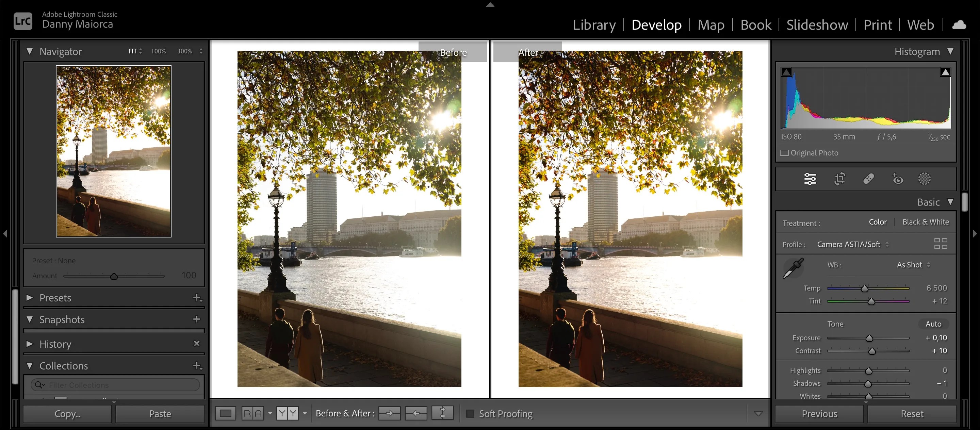
Task: Select the Red Eye Correction tool
Action: [x=897, y=179]
